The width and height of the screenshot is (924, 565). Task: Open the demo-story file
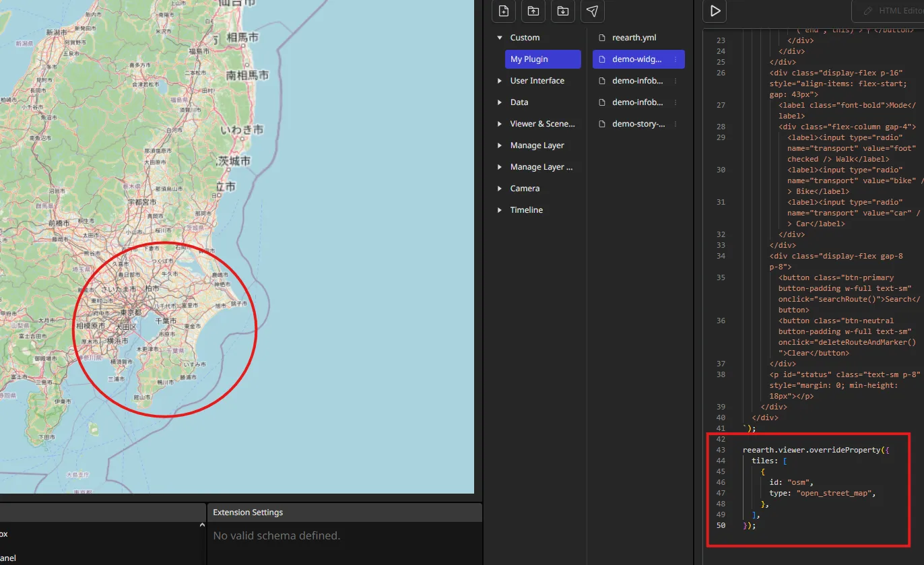638,124
